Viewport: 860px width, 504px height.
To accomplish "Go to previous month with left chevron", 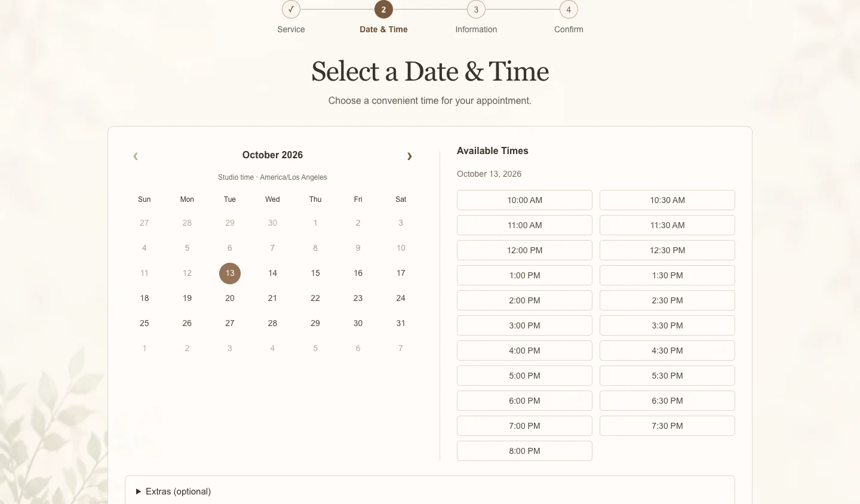I will tap(136, 156).
